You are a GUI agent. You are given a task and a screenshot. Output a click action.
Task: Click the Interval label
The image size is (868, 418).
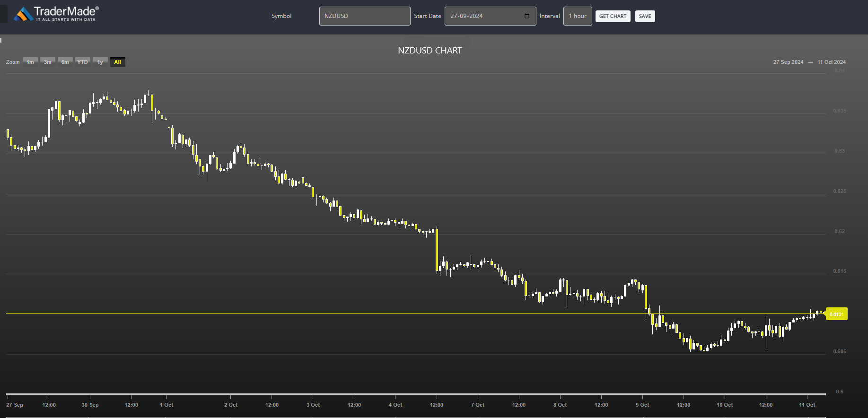tap(550, 16)
